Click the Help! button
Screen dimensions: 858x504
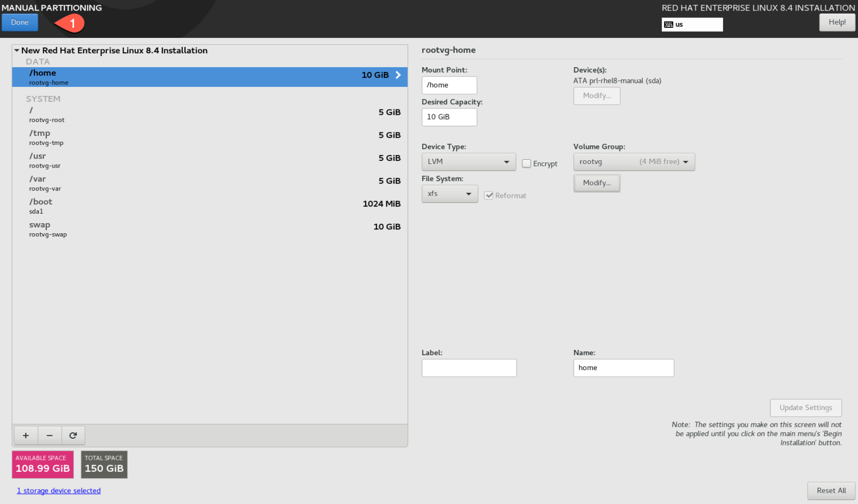tap(837, 22)
